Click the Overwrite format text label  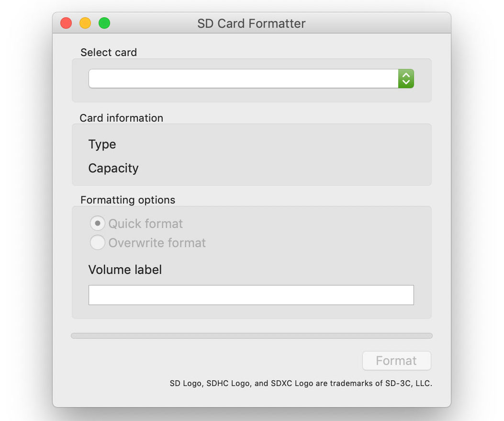pos(157,243)
